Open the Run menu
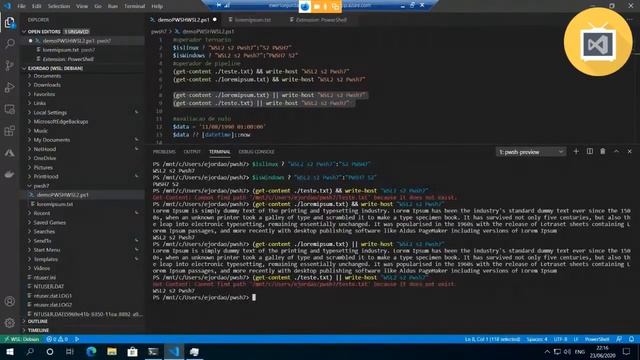 pos(113,6)
